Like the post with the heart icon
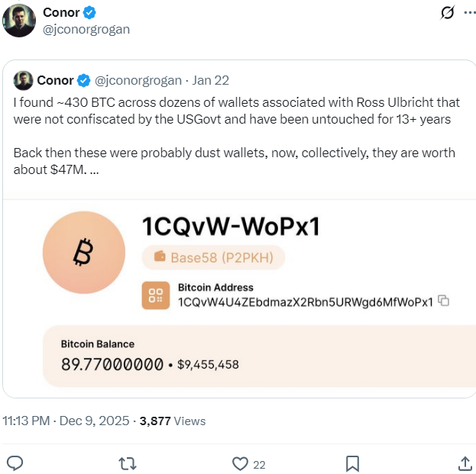This screenshot has height=474, width=476. (241, 463)
